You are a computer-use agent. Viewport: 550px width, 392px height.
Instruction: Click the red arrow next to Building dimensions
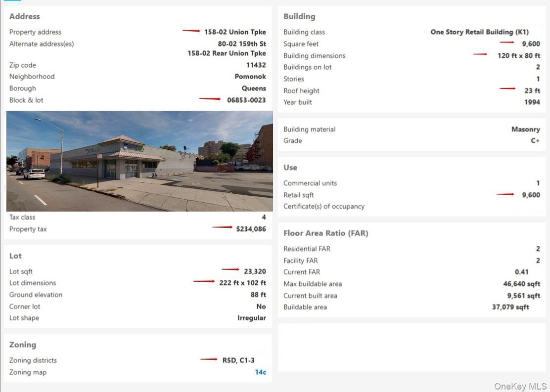click(x=480, y=54)
